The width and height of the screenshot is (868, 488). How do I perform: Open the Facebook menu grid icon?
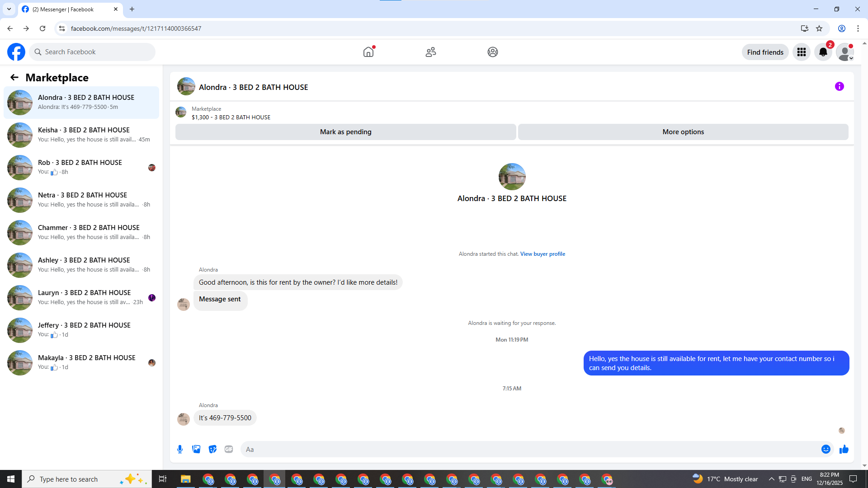coord(802,52)
